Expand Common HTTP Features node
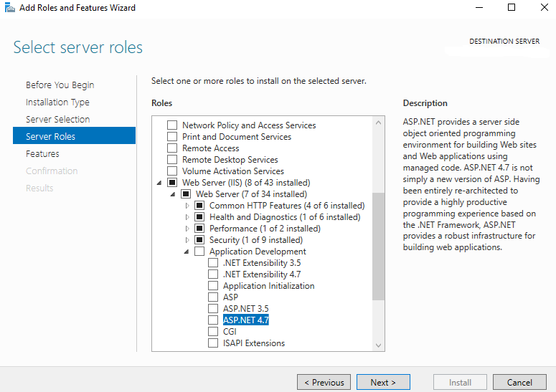Screen dimensions: 556x392 click(x=187, y=206)
